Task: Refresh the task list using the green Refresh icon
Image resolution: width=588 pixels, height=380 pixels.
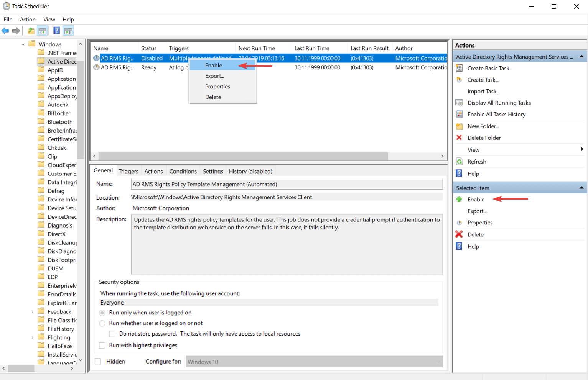Action: click(x=459, y=161)
